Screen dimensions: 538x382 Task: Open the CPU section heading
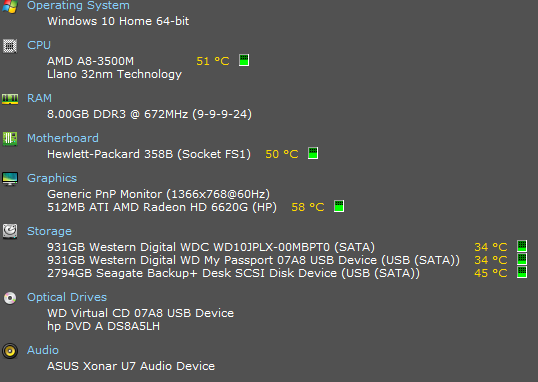[x=39, y=45]
